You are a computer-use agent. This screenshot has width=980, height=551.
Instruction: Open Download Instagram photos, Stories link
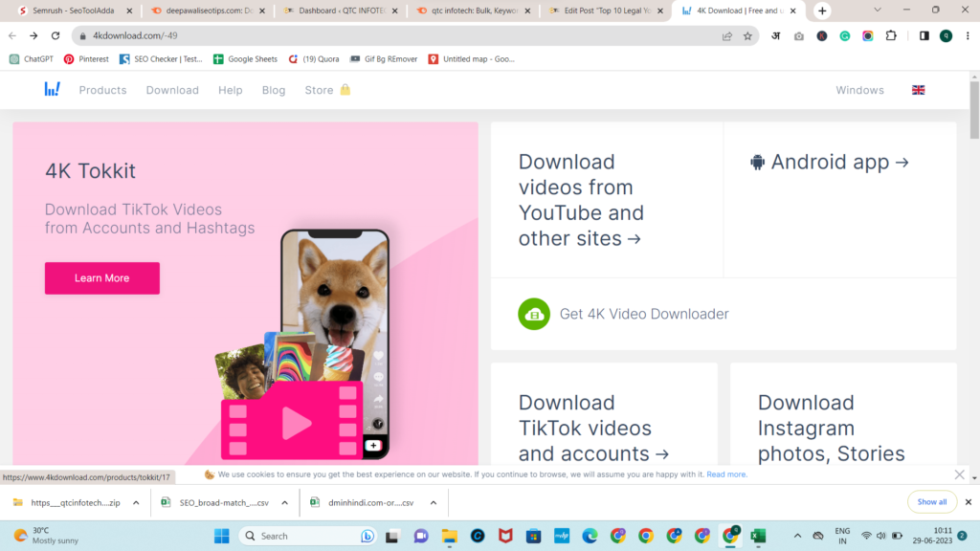click(832, 428)
